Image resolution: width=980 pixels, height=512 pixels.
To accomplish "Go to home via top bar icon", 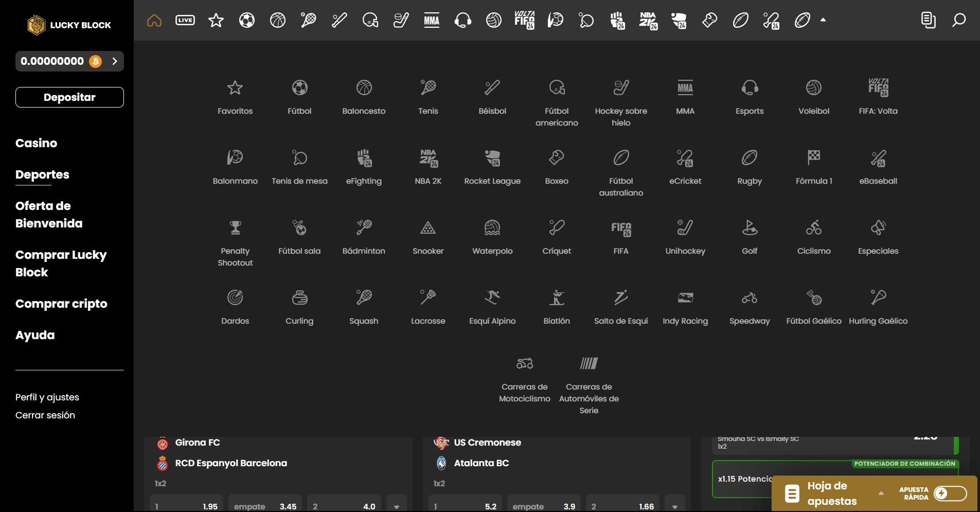I will pos(154,20).
